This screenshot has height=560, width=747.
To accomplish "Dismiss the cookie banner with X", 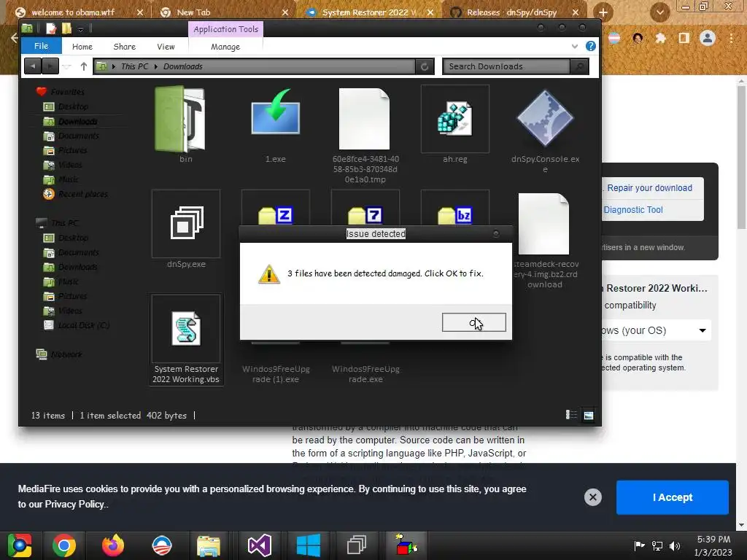I will [592, 497].
